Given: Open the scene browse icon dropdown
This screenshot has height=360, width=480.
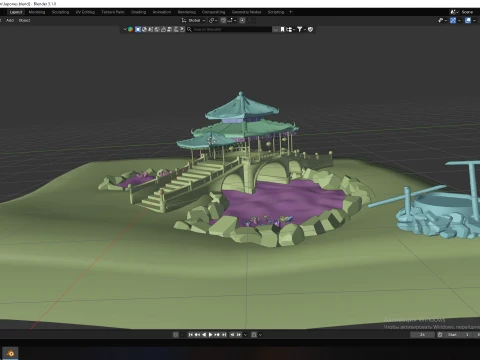Looking at the screenshot, I should click(454, 12).
